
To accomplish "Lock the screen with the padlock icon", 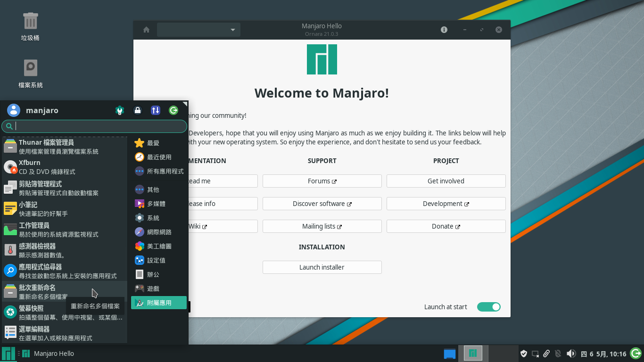I will click(x=138, y=110).
